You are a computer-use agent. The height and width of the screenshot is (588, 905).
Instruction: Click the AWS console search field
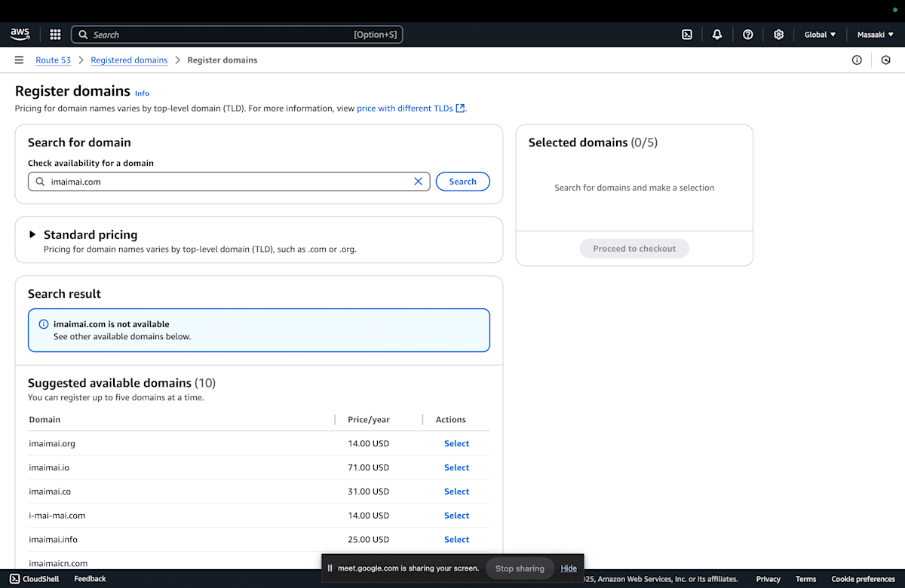[237, 35]
